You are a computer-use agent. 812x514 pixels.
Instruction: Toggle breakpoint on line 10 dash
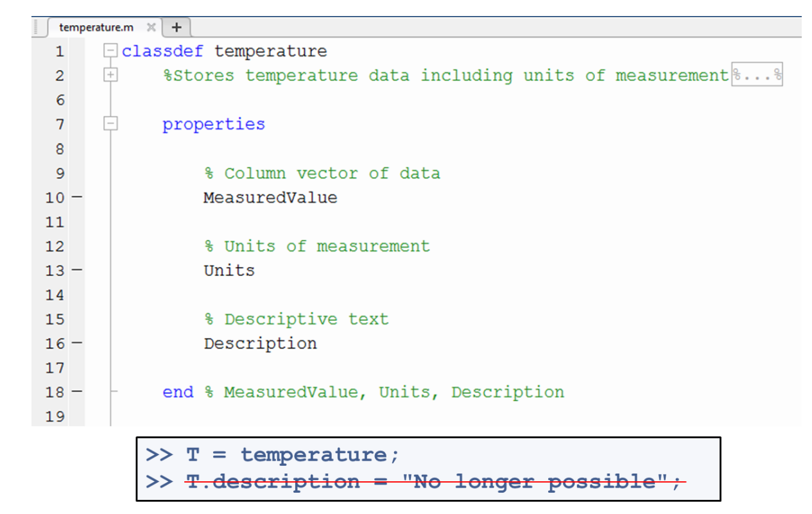77,197
